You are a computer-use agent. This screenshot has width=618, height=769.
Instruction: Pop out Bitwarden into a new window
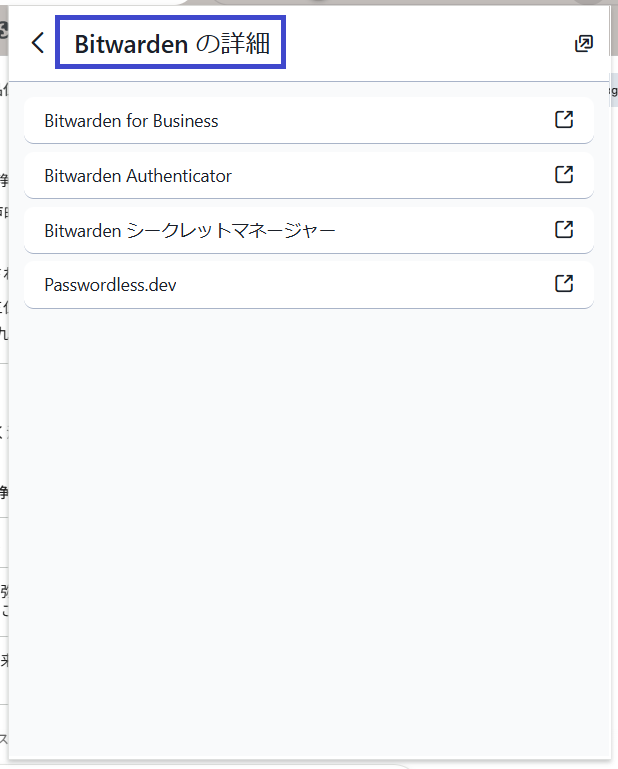(x=584, y=43)
